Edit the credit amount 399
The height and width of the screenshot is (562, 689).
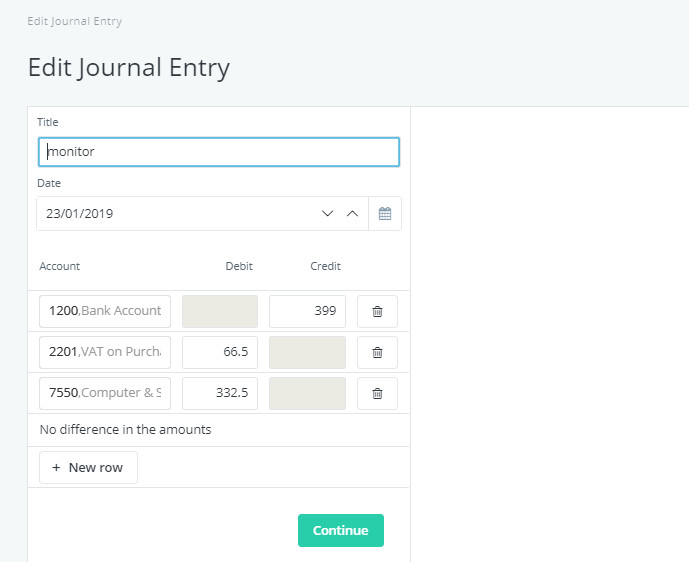click(307, 311)
